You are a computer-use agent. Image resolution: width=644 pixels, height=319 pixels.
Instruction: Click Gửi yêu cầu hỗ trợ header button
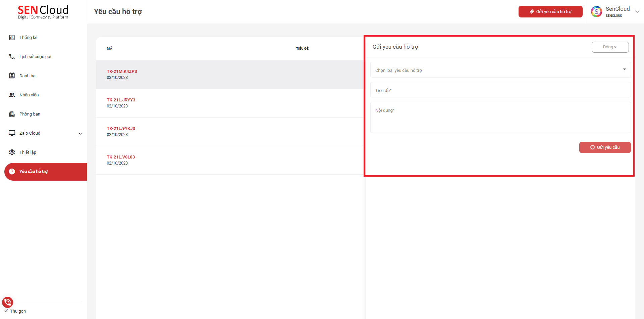[x=550, y=12]
